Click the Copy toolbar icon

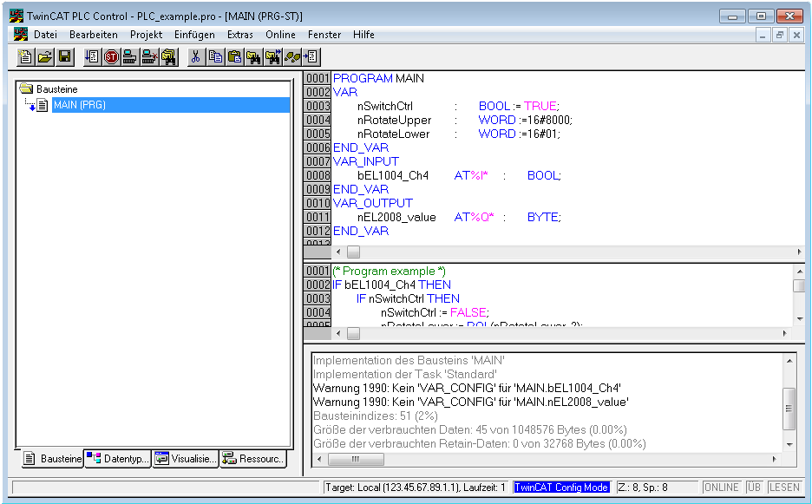coord(215,57)
